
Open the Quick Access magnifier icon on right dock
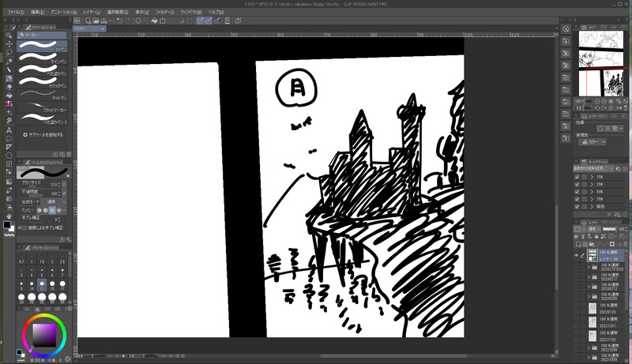566,29
